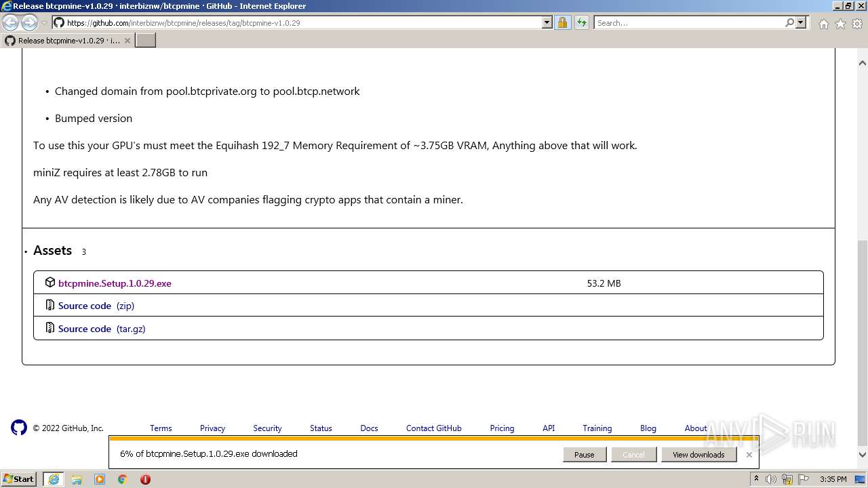The height and width of the screenshot is (488, 868).
Task: Click the Show desktop button
Action: (x=861, y=479)
